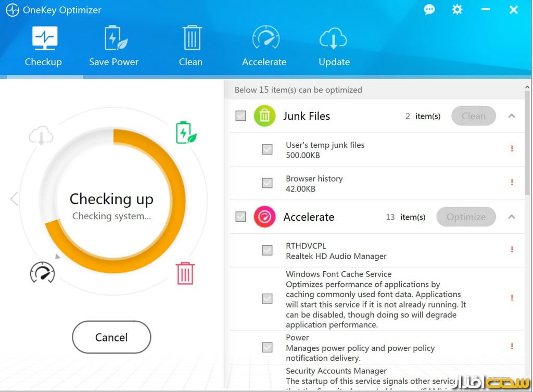Collapse the Junk Files section
This screenshot has width=533, height=392.
click(512, 116)
